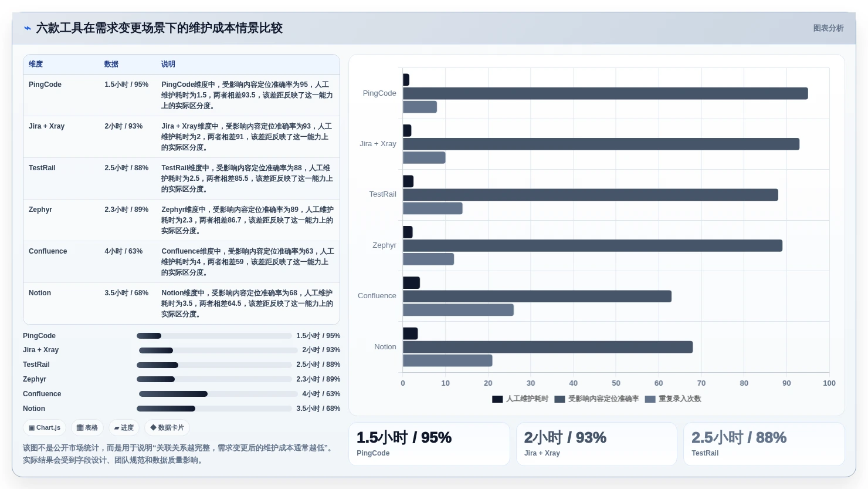Click the 图表分析 label in header
The width and height of the screenshot is (868, 489).
[x=828, y=28]
